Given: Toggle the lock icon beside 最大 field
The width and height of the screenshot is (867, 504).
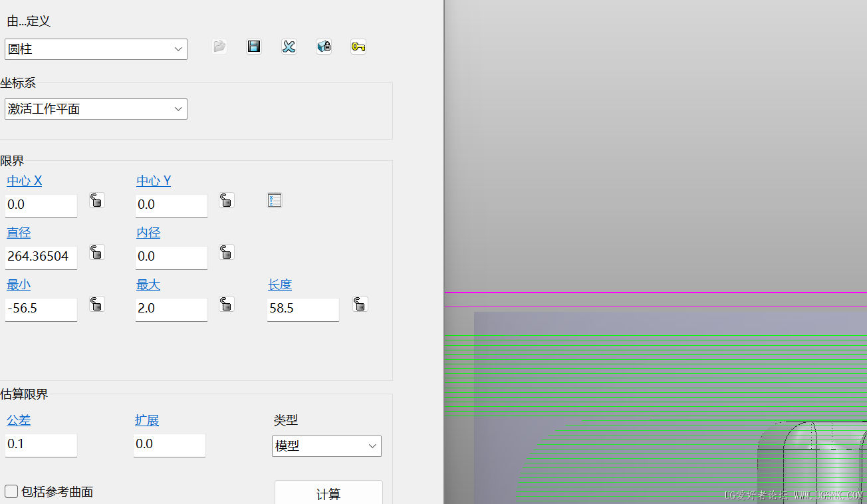Looking at the screenshot, I should pyautogui.click(x=227, y=304).
